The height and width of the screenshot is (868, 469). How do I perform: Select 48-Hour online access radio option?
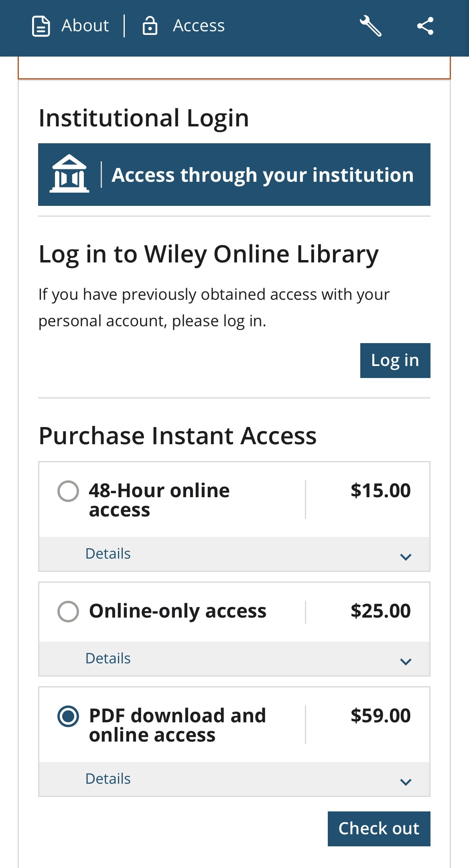click(x=68, y=491)
